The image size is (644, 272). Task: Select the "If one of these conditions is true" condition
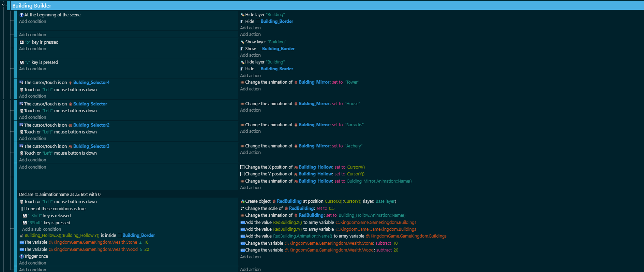tap(55, 209)
